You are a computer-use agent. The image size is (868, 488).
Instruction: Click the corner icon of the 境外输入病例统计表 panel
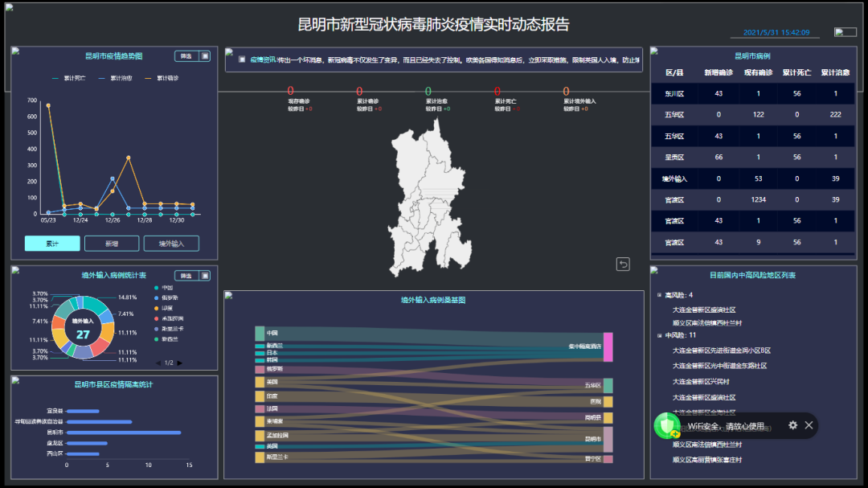coord(16,269)
